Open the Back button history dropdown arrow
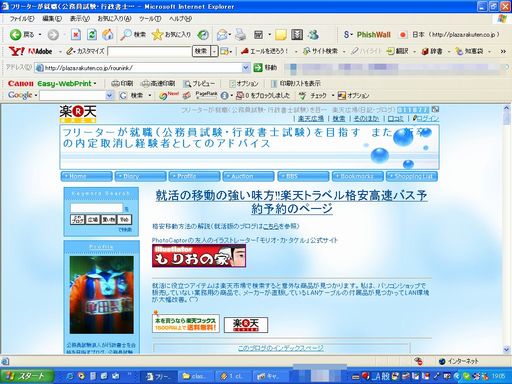Screen dimensions: 512x384 [40, 34]
